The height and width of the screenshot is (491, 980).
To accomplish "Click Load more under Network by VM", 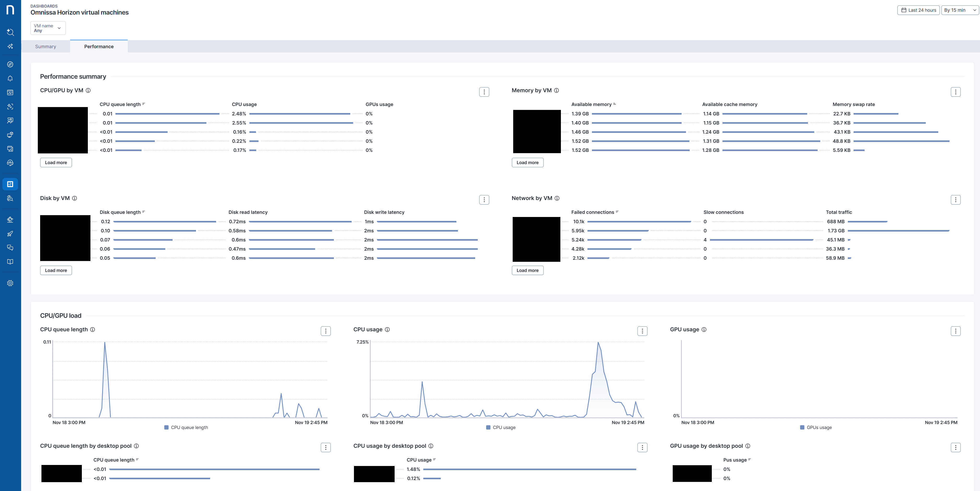I will point(527,270).
